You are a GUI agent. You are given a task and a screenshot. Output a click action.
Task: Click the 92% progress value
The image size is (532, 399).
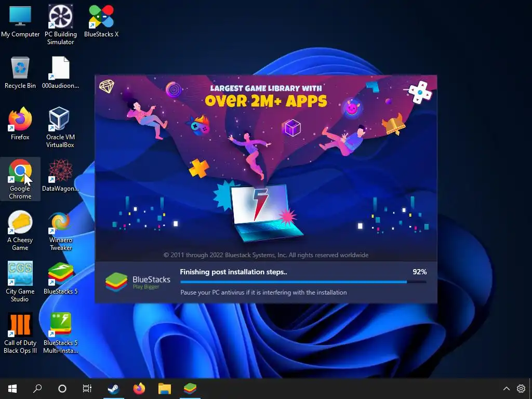(420, 272)
